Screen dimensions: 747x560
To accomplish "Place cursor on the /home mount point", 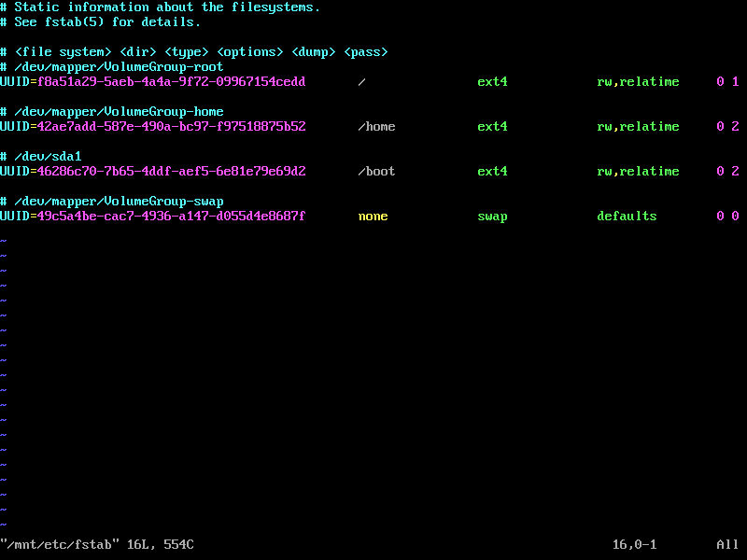I will pos(376,126).
